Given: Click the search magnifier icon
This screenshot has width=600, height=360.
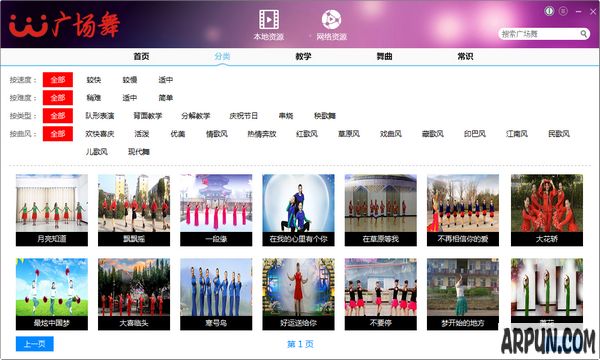Looking at the screenshot, I should (583, 34).
